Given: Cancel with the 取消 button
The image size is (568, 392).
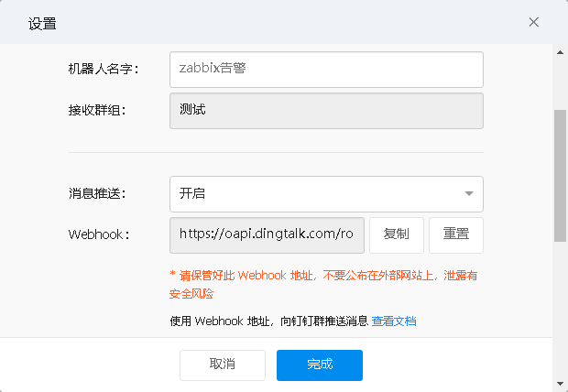Looking at the screenshot, I should point(223,365).
